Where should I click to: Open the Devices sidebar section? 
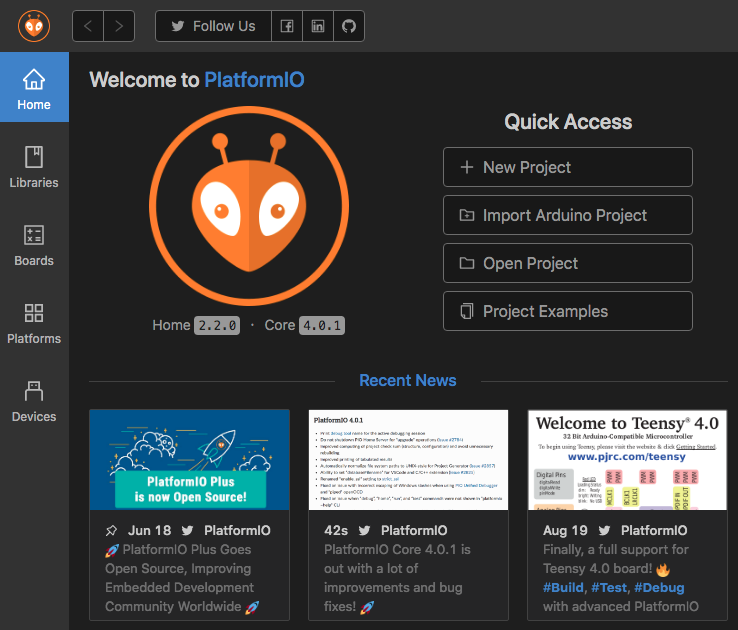click(x=34, y=401)
